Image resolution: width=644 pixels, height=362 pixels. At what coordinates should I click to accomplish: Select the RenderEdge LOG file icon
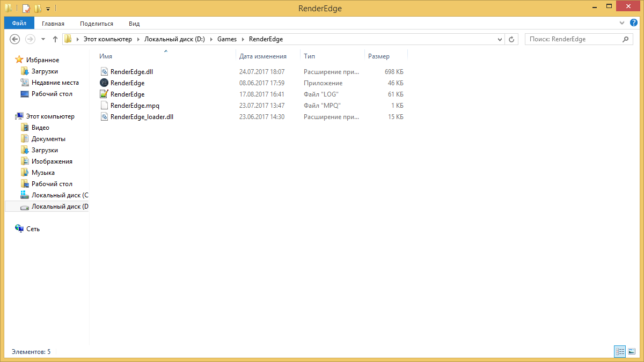[104, 94]
